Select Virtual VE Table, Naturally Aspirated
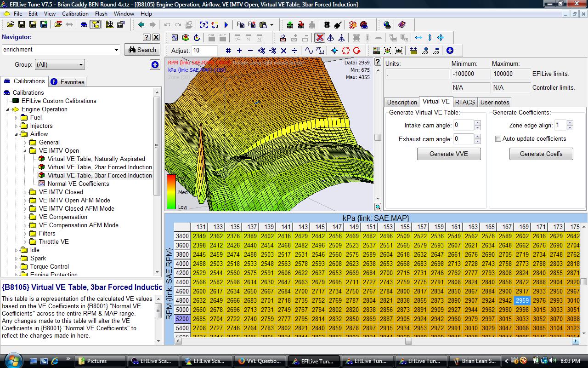 tap(96, 159)
